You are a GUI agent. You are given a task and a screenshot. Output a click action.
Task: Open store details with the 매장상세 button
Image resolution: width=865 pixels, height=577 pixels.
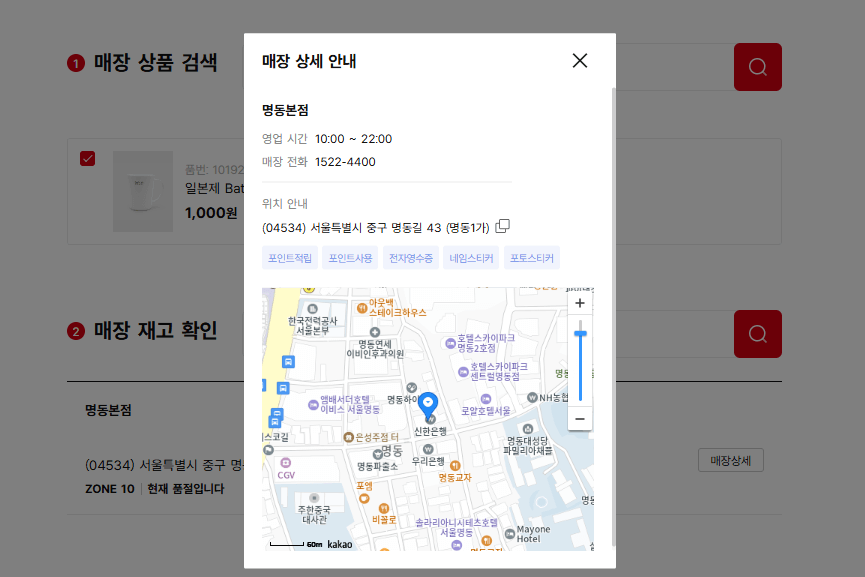point(730,460)
